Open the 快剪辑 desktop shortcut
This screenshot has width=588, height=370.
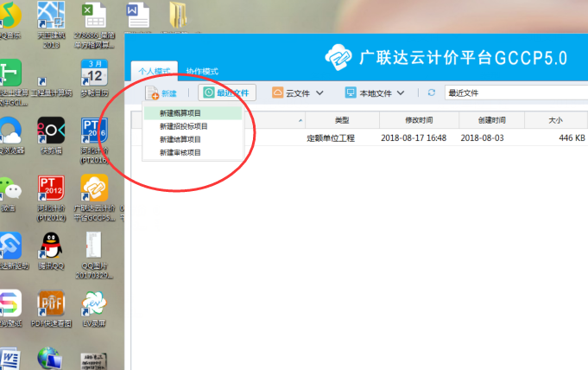point(51,136)
